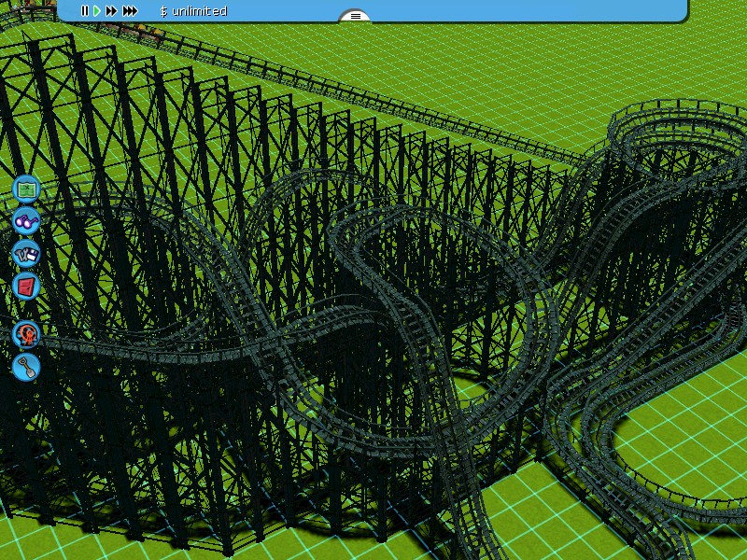Select the terrain shovel tool
747x560 pixels.
coord(26,365)
